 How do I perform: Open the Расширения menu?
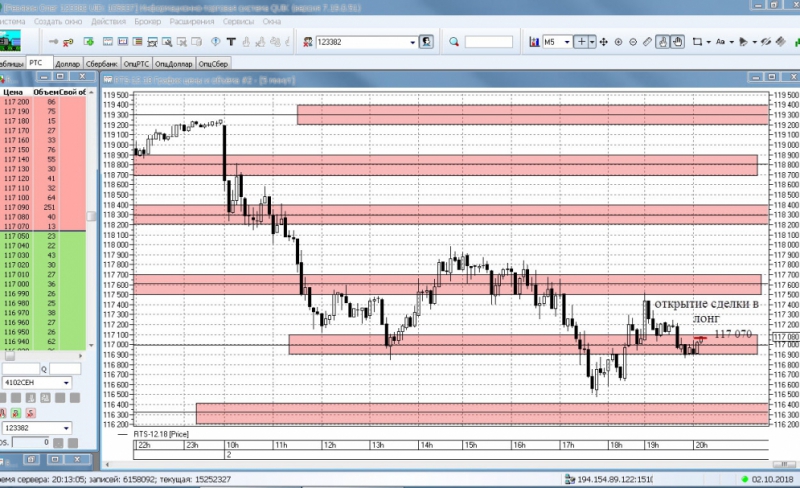tap(192, 21)
